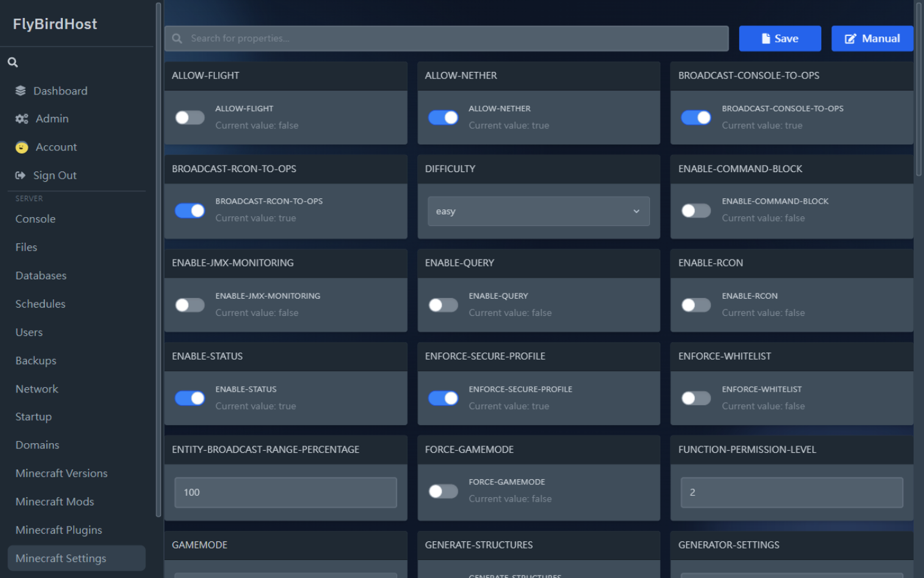Image resolution: width=924 pixels, height=578 pixels.
Task: Click the FlyBirdHost logo link
Action: click(55, 24)
